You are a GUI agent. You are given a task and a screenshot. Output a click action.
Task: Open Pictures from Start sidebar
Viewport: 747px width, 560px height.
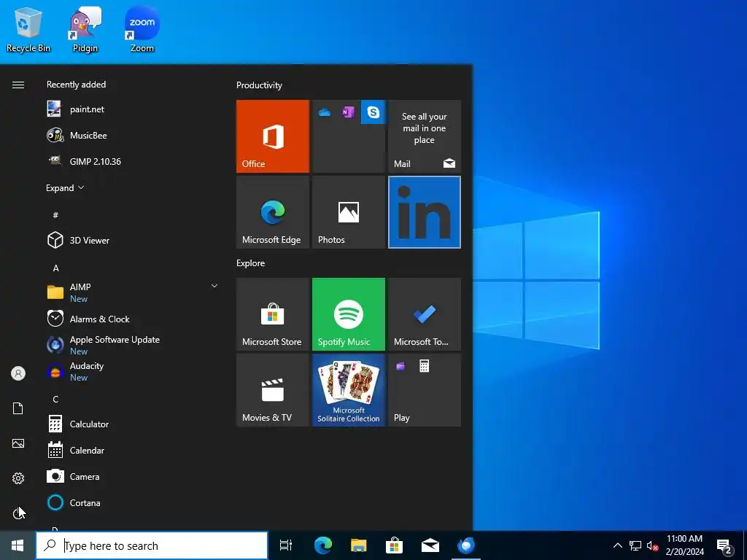(18, 443)
